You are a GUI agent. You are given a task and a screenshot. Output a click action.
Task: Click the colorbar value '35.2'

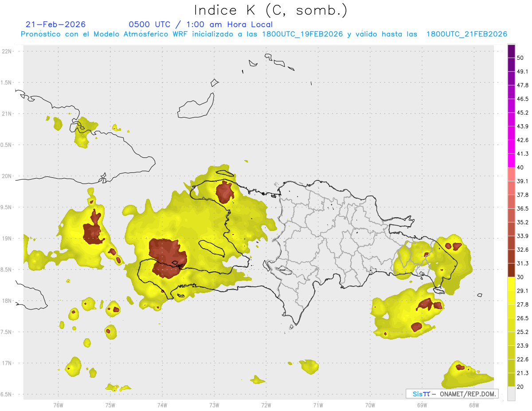(x=523, y=222)
